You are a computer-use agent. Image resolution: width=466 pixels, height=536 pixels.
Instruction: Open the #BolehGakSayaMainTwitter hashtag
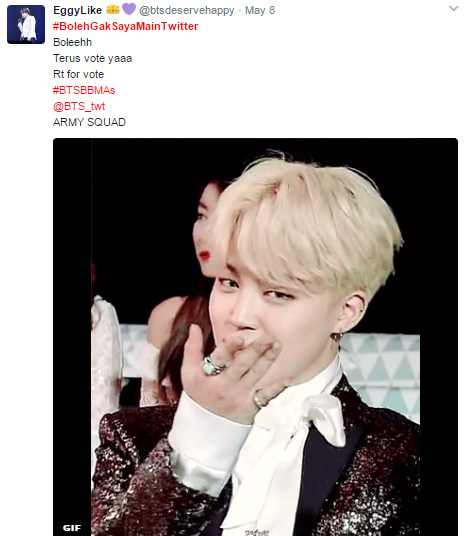click(x=125, y=26)
